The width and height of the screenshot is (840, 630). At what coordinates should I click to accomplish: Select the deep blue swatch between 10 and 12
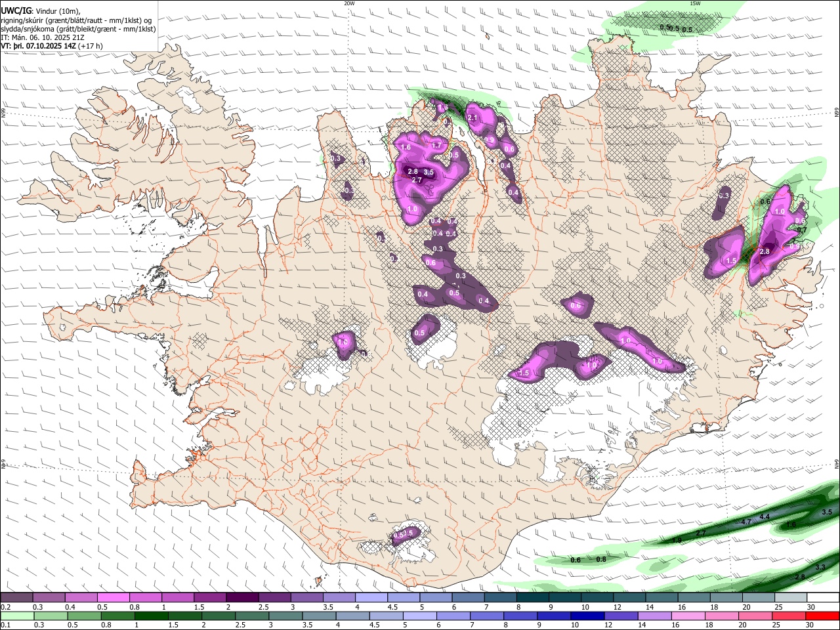click(x=586, y=616)
